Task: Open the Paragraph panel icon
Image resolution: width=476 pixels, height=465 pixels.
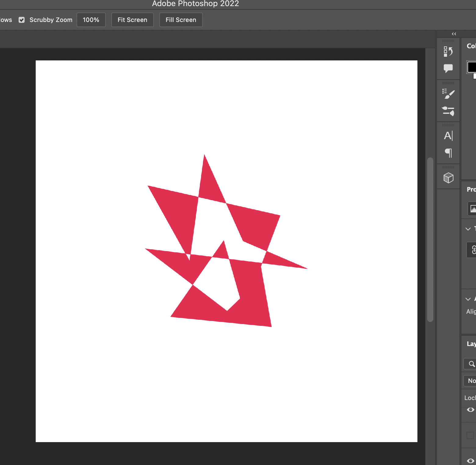Action: [448, 153]
